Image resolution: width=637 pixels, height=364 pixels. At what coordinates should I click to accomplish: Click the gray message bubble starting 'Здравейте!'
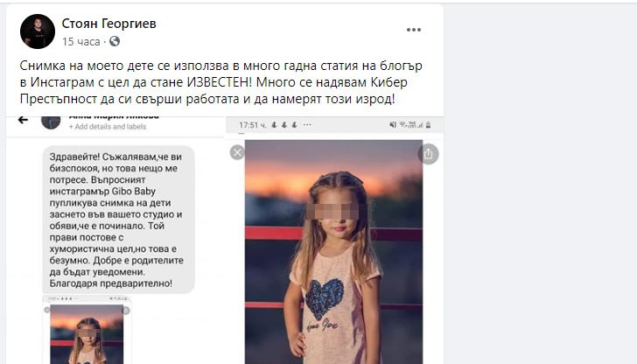point(117,219)
